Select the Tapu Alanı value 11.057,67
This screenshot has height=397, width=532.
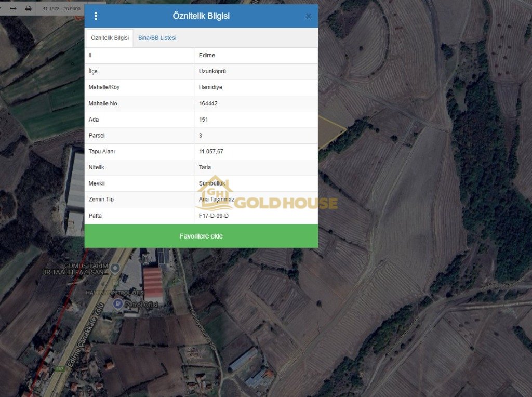click(211, 151)
